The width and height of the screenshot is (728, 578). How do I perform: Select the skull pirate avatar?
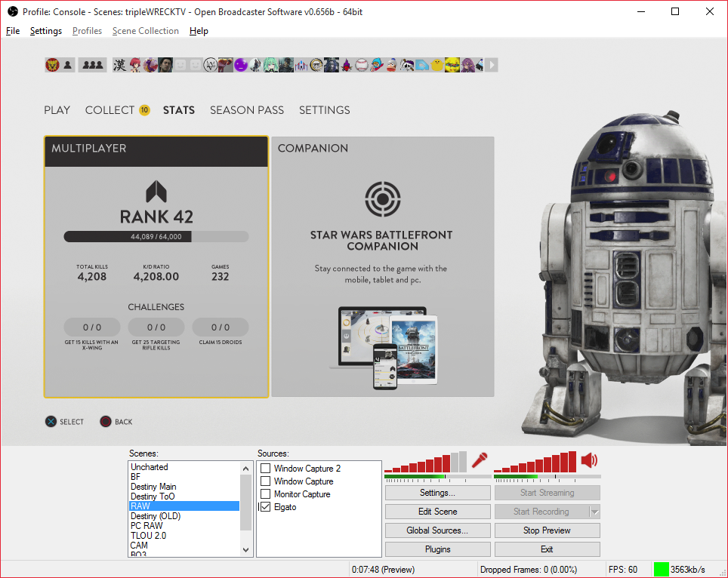pyautogui.click(x=407, y=65)
